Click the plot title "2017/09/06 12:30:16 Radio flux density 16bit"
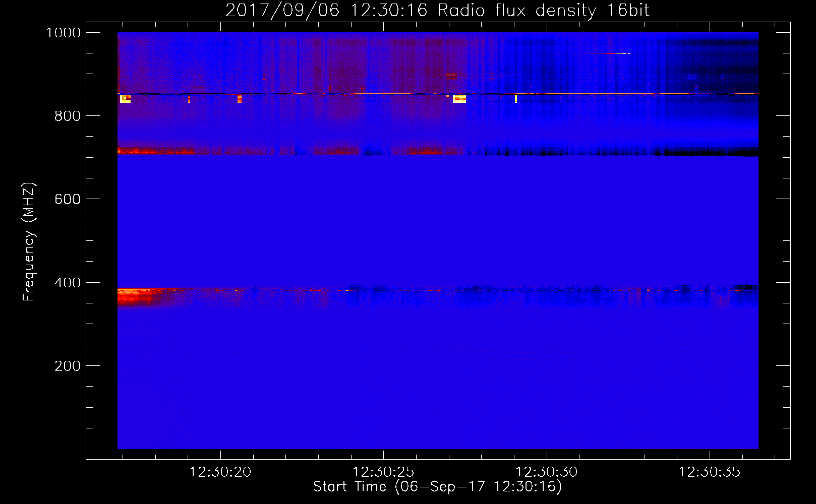The height and width of the screenshot is (504, 816). point(437,11)
